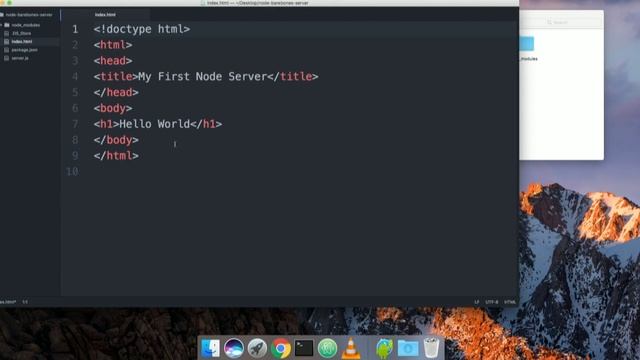Launch Siri from the dock
The image size is (640, 360).
pos(234,348)
